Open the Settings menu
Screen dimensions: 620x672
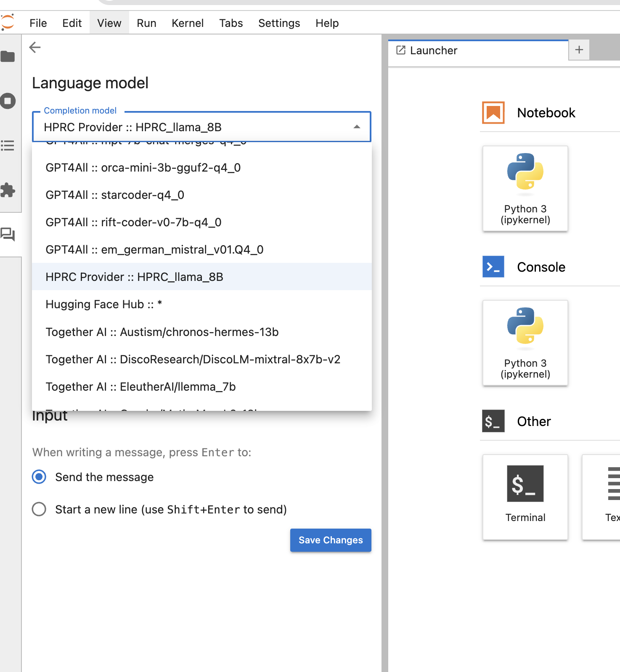[x=279, y=23]
